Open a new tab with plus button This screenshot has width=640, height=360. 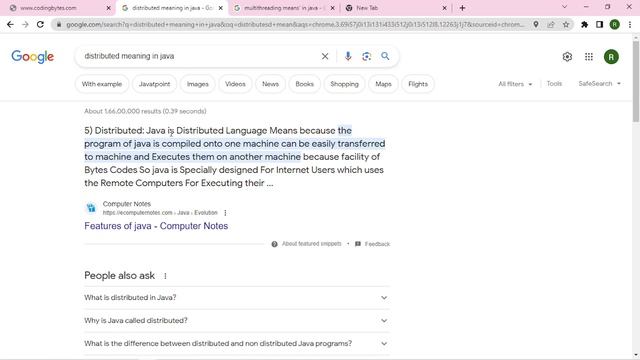(462, 8)
